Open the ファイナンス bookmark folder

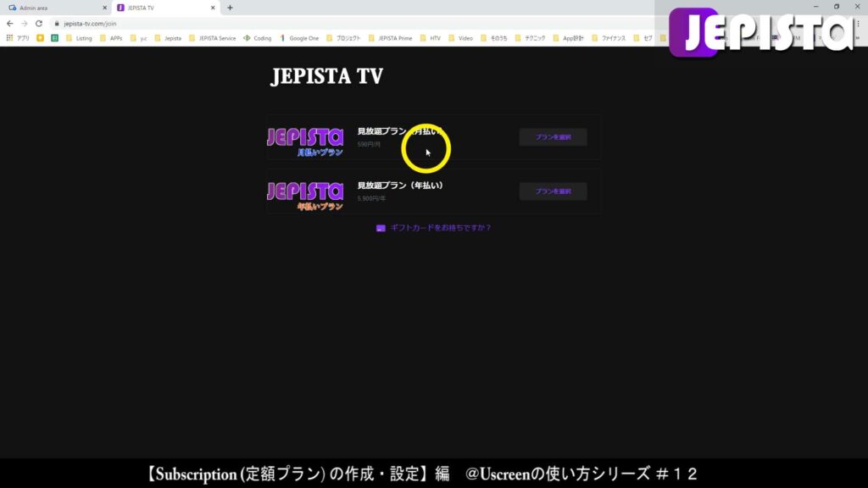click(x=609, y=38)
